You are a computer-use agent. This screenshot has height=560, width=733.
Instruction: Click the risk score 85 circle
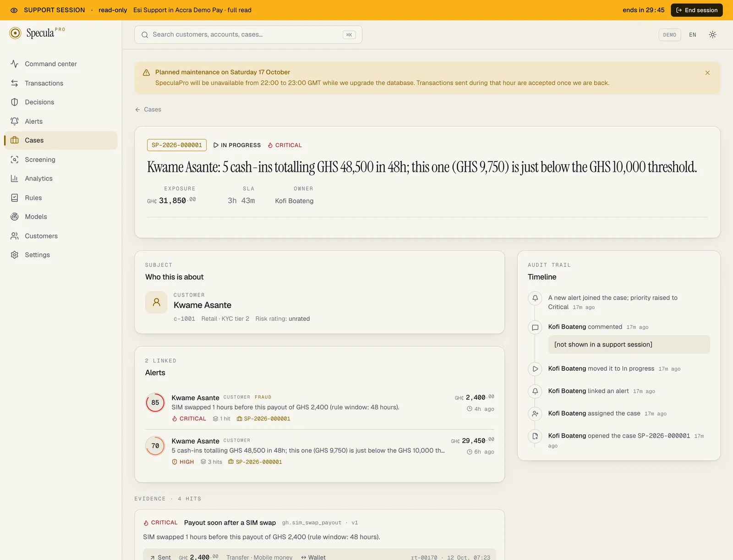click(x=155, y=403)
